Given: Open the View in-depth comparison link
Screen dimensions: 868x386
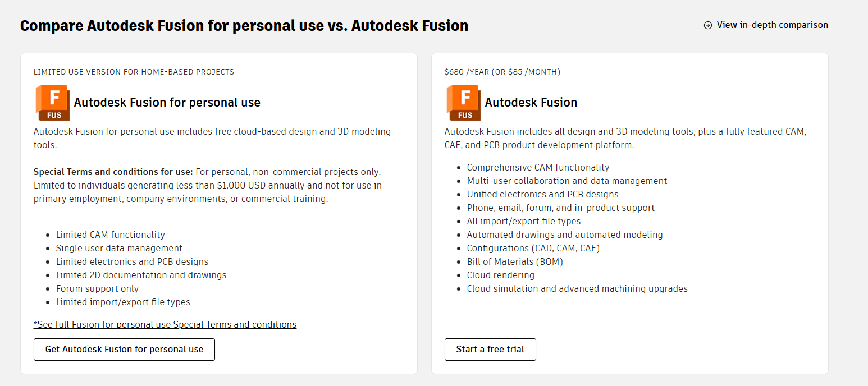Looking at the screenshot, I should [x=772, y=25].
